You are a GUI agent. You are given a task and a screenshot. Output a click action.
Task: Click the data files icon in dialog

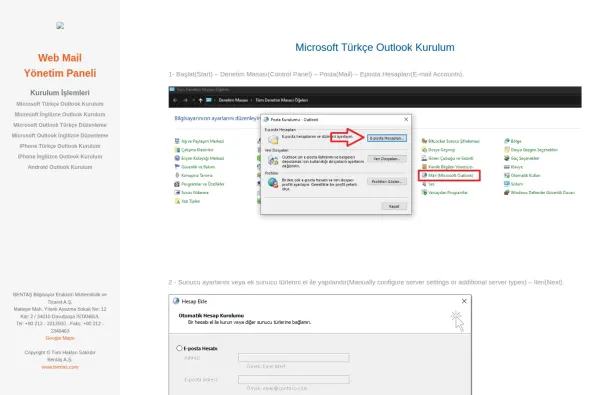coord(273,161)
